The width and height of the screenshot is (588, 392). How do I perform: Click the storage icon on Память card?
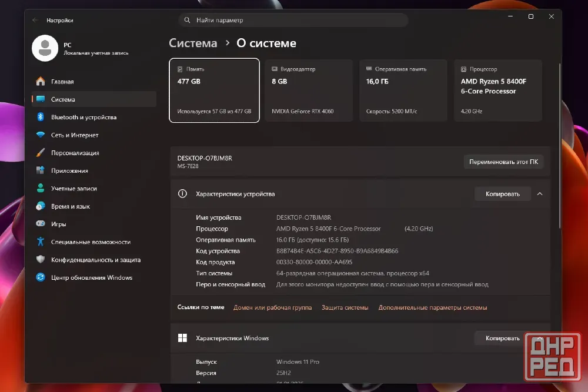(x=180, y=69)
